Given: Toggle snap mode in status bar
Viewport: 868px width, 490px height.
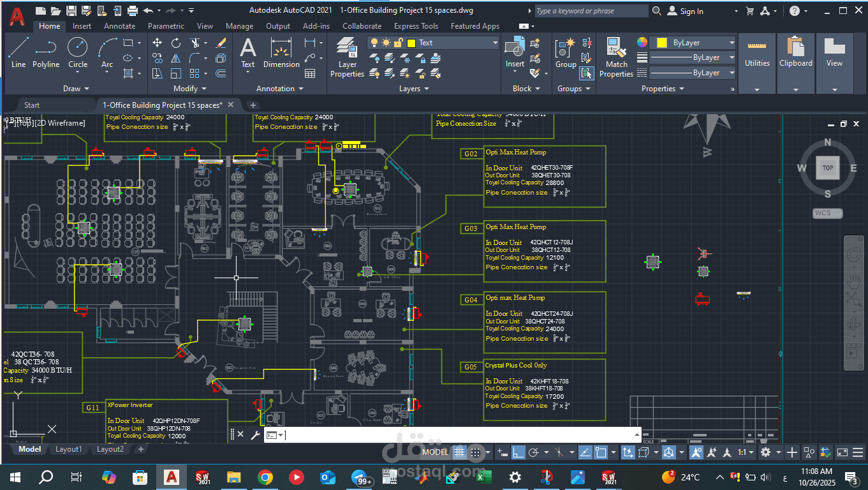Looking at the screenshot, I should click(x=474, y=452).
